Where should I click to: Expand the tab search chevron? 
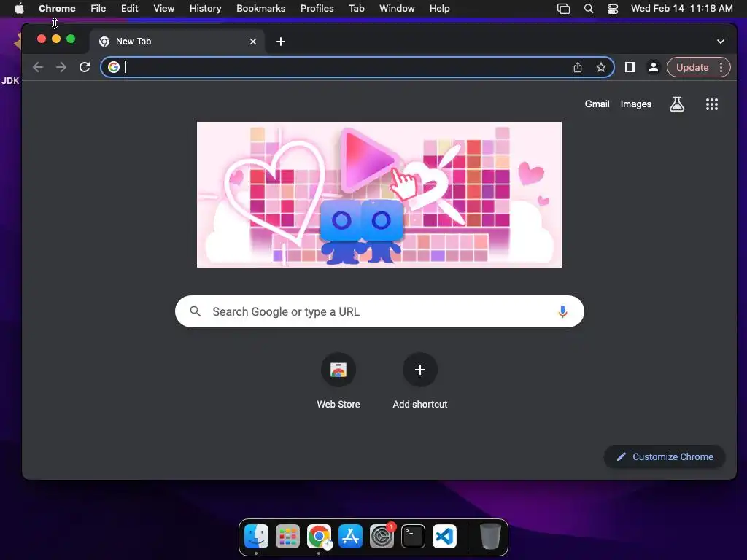click(x=720, y=42)
